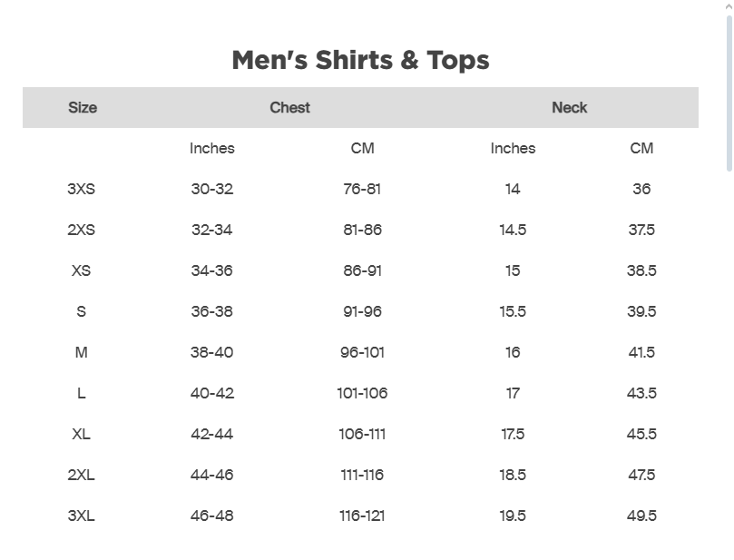Select the Inches subheader under Chest
734x560 pixels.
[211, 148]
